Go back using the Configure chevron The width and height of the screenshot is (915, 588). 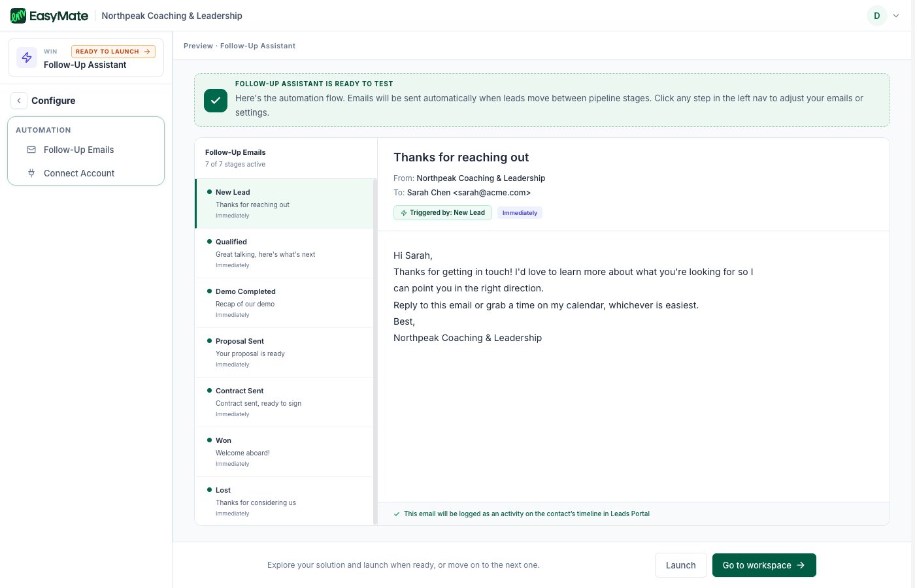pos(19,101)
